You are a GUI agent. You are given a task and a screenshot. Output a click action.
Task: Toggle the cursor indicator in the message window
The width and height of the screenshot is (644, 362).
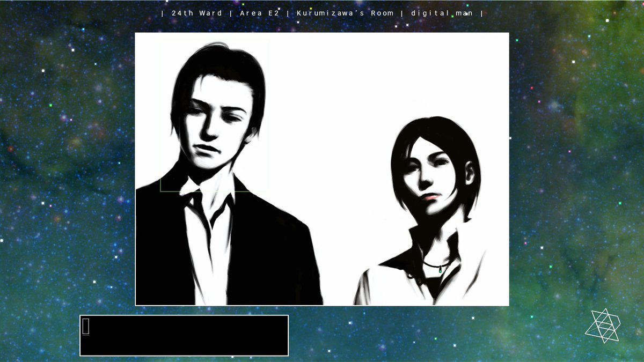pyautogui.click(x=86, y=325)
